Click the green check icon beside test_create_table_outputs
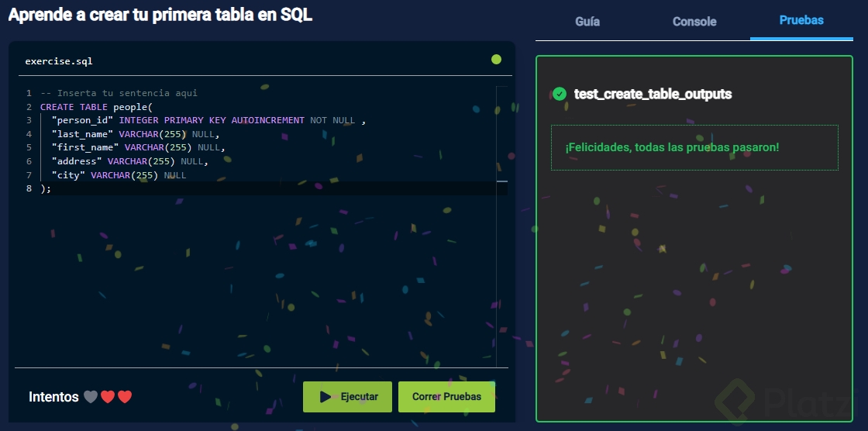 [560, 94]
